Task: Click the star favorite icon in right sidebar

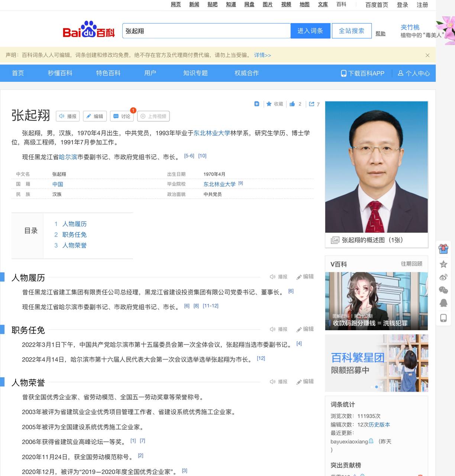Action: tap(443, 264)
